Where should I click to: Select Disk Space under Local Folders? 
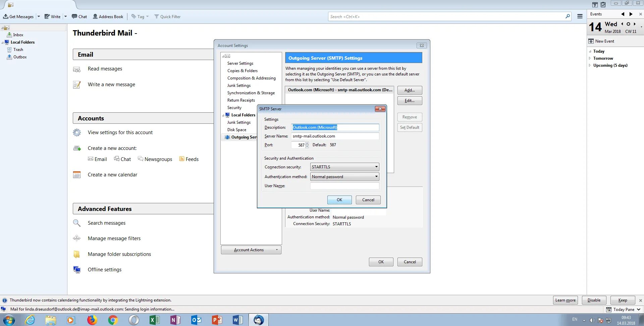pos(236,130)
